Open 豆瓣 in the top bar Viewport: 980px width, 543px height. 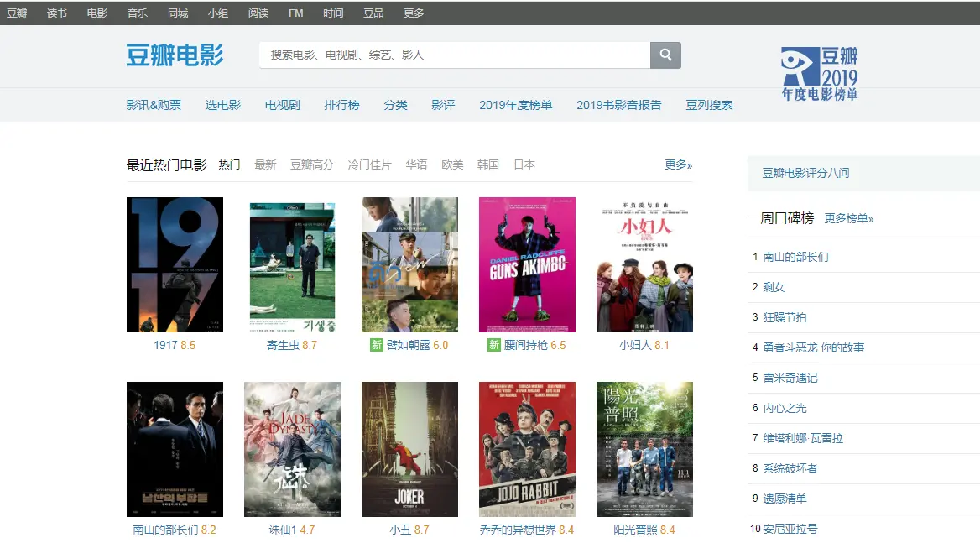17,13
